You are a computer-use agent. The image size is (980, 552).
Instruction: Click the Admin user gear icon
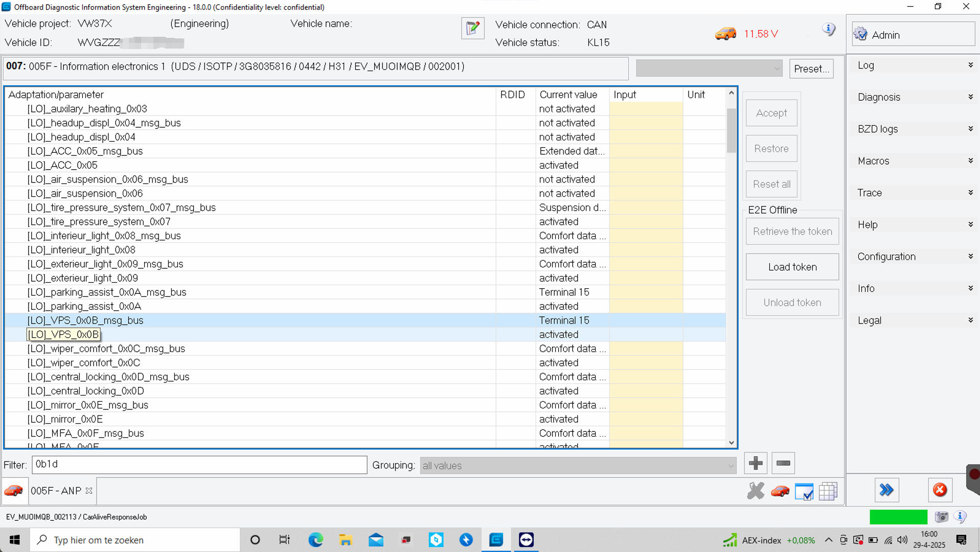coord(860,34)
